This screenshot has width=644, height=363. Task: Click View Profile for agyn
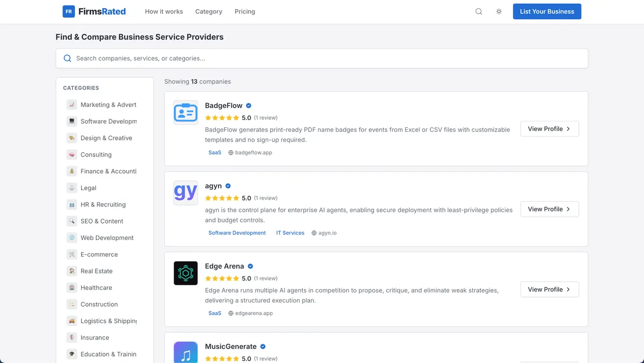(x=550, y=209)
